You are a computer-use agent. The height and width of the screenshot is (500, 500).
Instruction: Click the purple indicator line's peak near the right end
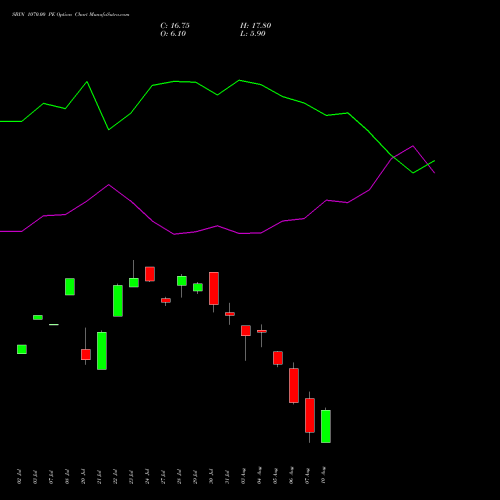[x=413, y=146]
